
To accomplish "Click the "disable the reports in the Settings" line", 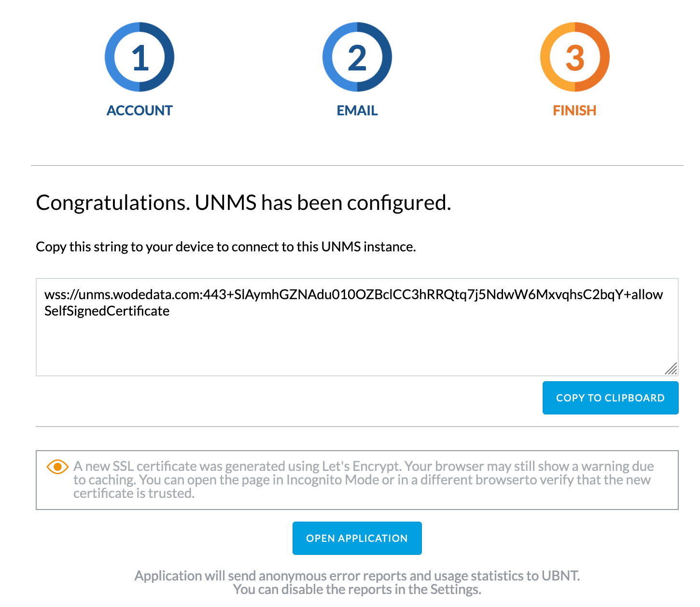I will (357, 590).
